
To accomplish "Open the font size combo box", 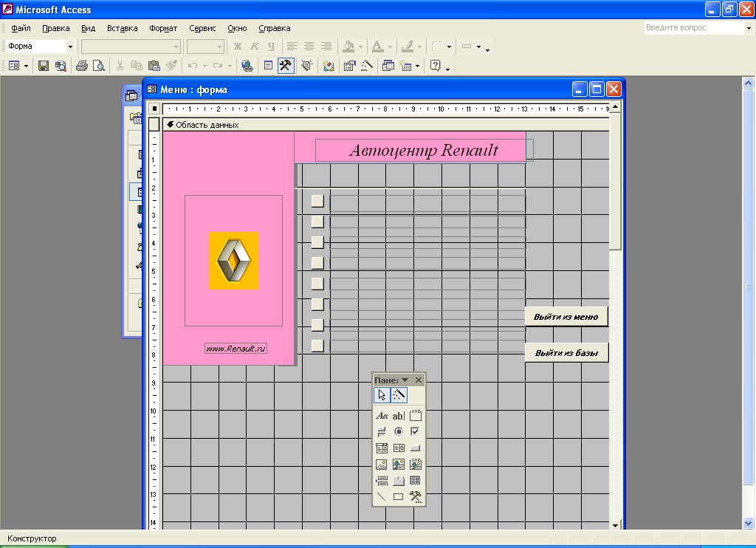I will pyautogui.click(x=205, y=47).
